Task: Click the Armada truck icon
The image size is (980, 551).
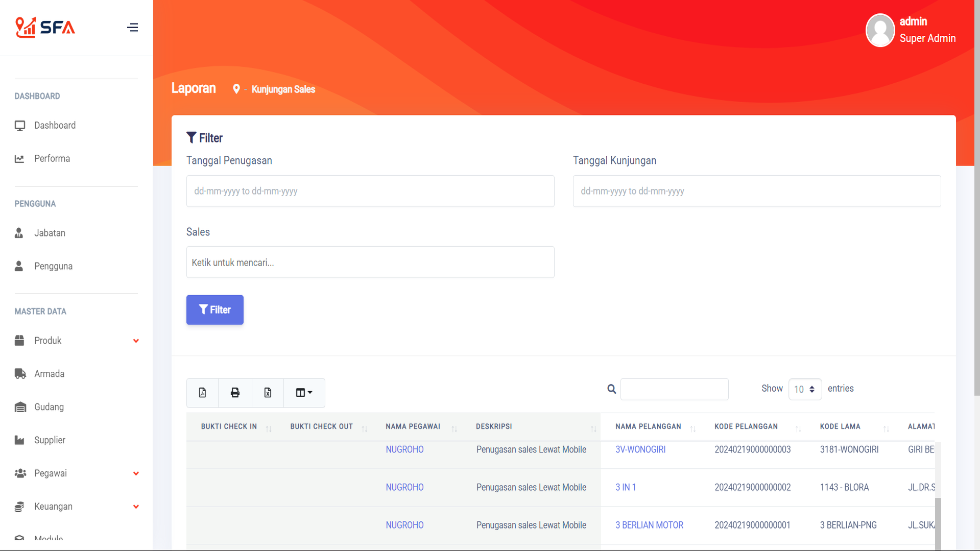Action: click(20, 374)
